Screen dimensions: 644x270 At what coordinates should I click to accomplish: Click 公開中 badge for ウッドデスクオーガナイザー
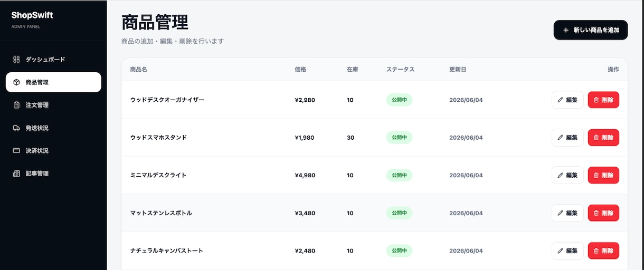click(x=399, y=100)
